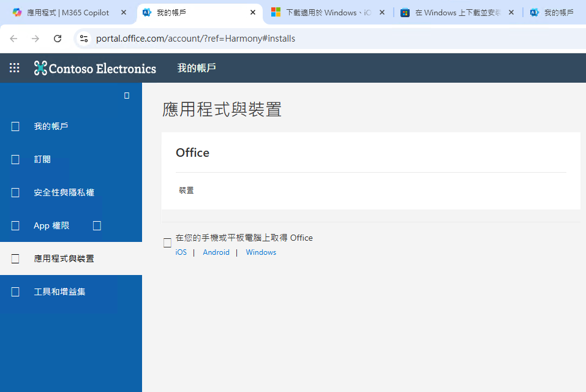Open the app launcher waffle icon

pyautogui.click(x=14, y=67)
